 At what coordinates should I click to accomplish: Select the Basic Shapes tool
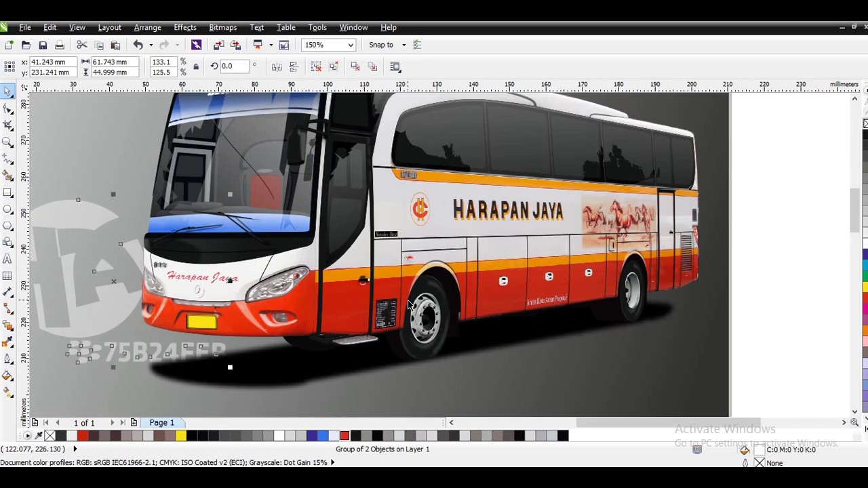[x=8, y=242]
